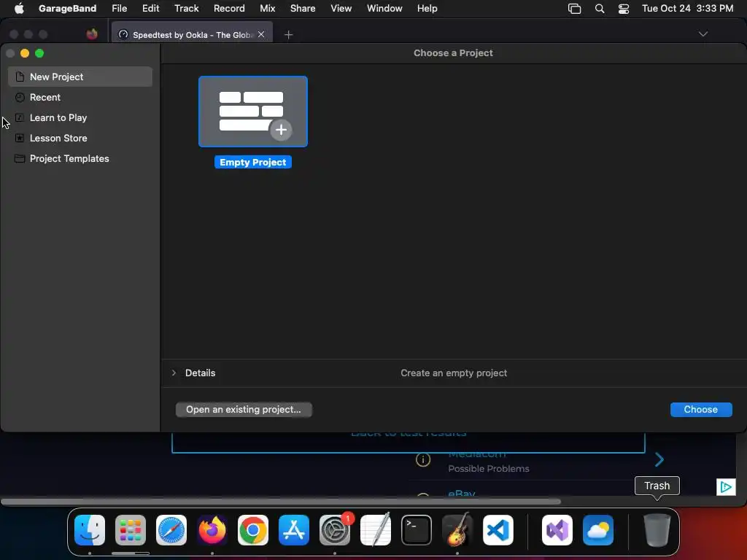This screenshot has width=747, height=560.
Task: Open the Help menu
Action: (427, 8)
